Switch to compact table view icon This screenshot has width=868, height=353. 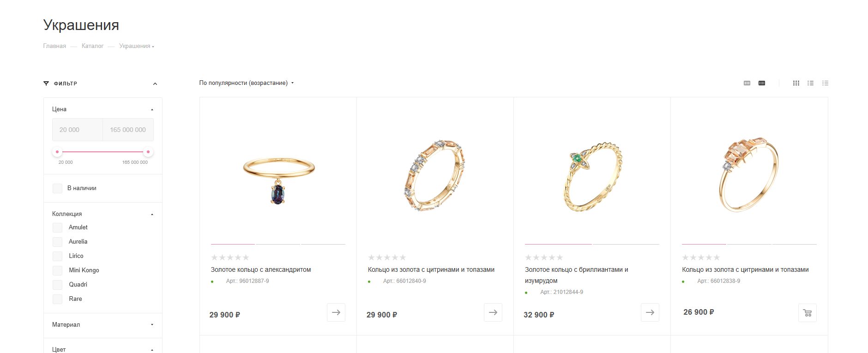click(x=825, y=83)
